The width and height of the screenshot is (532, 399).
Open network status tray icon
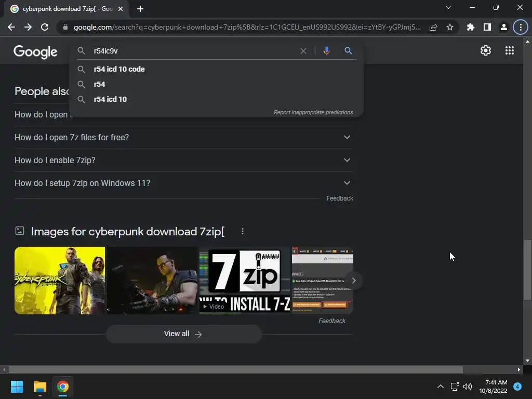click(x=455, y=387)
